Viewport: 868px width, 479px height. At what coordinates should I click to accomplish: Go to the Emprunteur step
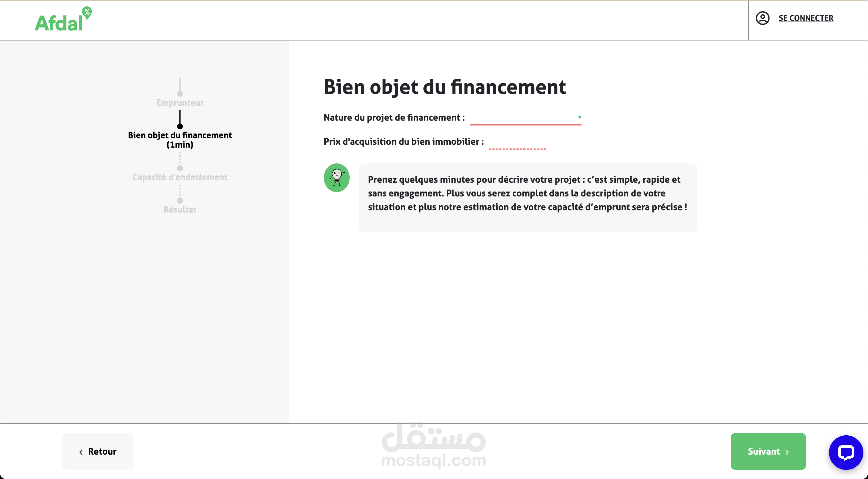pyautogui.click(x=180, y=103)
